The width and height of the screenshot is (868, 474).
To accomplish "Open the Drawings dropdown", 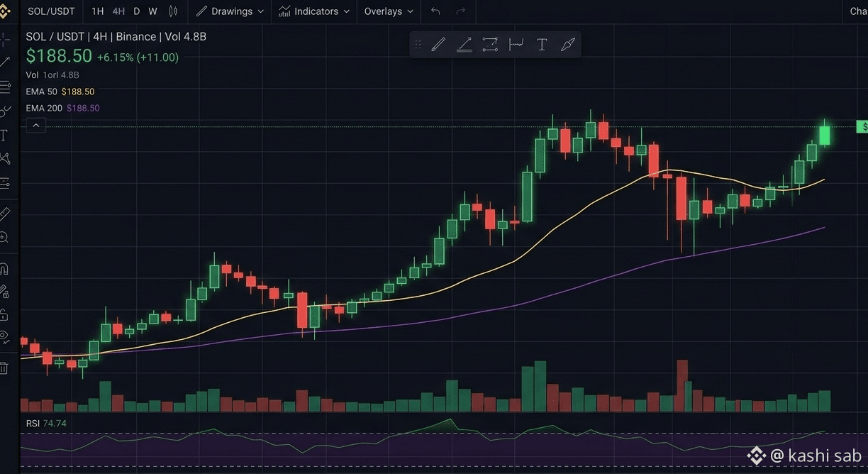I will 230,11.
